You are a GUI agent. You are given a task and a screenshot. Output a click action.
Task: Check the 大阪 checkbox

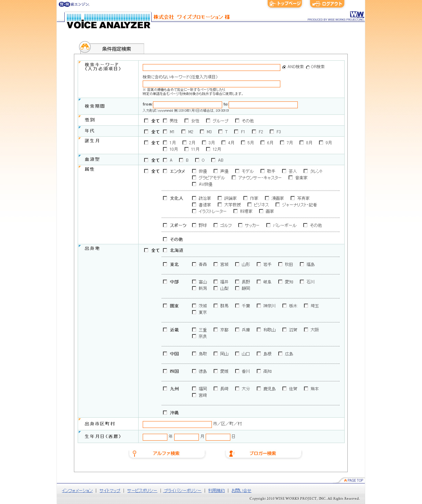click(x=306, y=330)
